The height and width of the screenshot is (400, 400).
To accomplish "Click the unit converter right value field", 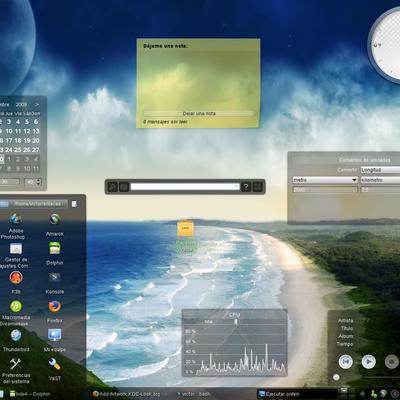I will (380, 190).
